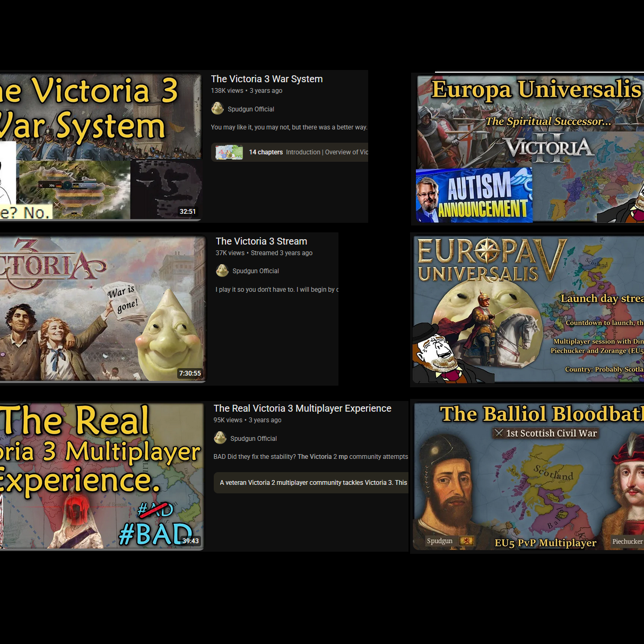Open The Victoria 3 War System title
The width and height of the screenshot is (644, 644).
(x=267, y=79)
